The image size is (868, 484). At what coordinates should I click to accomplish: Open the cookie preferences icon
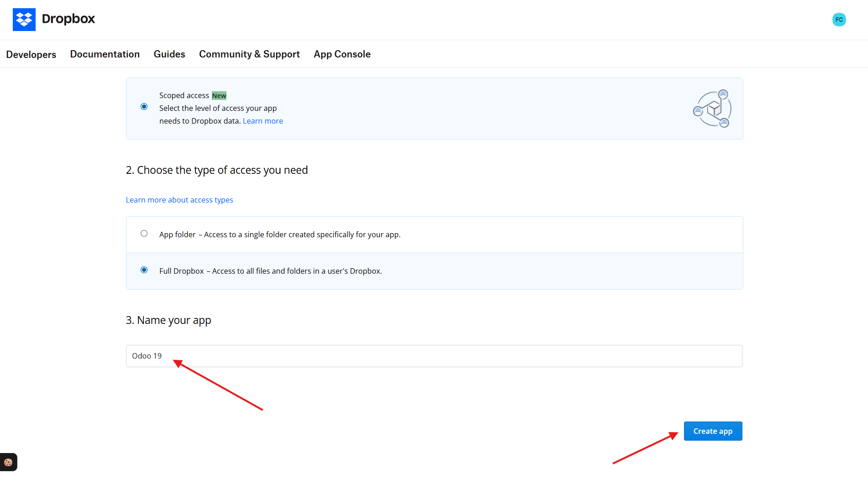[8, 462]
